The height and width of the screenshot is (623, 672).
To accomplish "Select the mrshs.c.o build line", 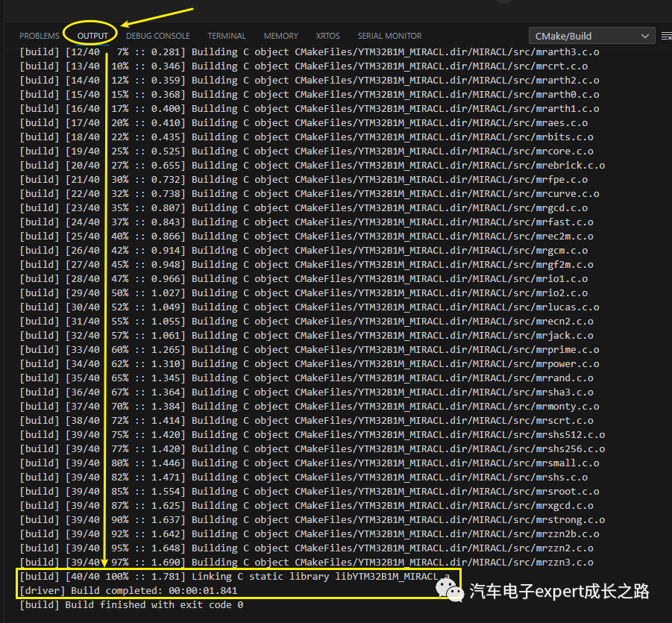I will click(304, 478).
